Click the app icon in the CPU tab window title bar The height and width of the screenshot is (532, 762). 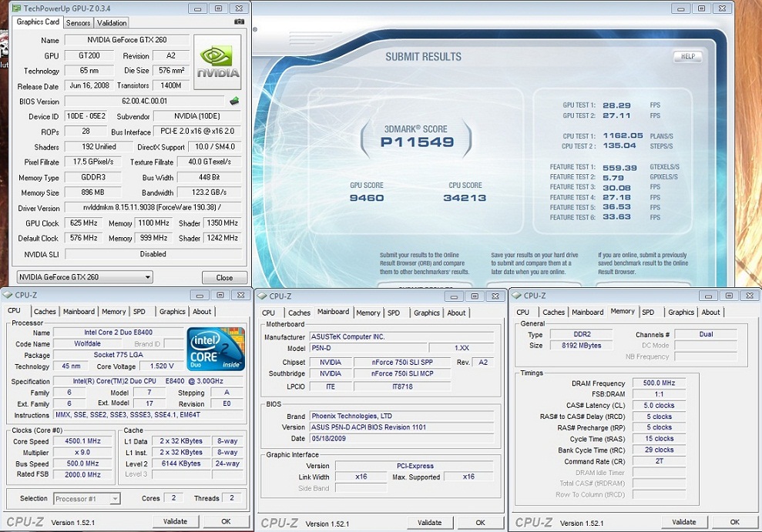[8, 295]
